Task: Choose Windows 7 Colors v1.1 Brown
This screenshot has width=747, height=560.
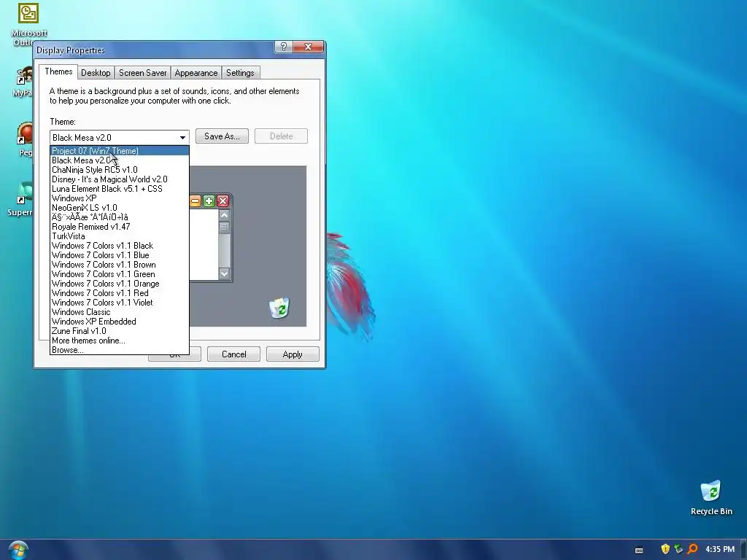Action: click(120, 265)
